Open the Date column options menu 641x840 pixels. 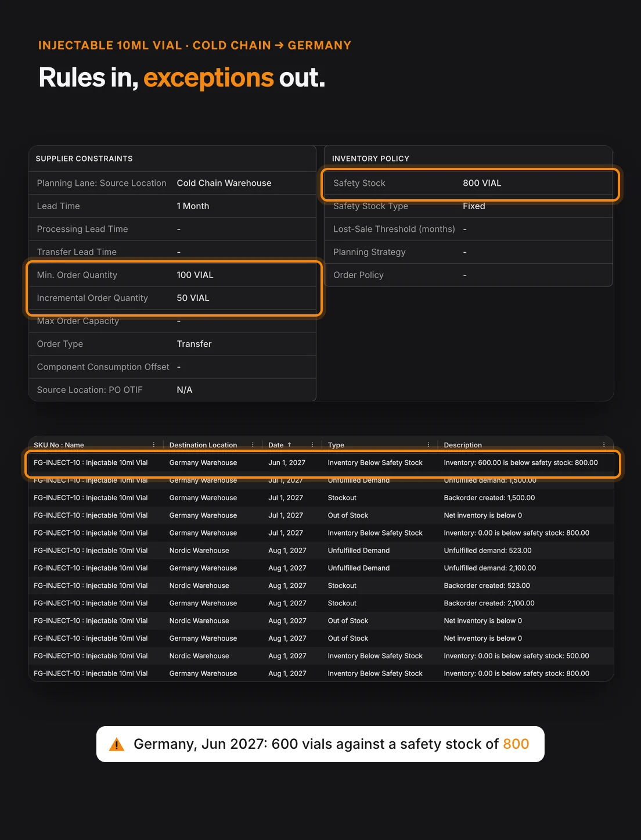tap(312, 445)
